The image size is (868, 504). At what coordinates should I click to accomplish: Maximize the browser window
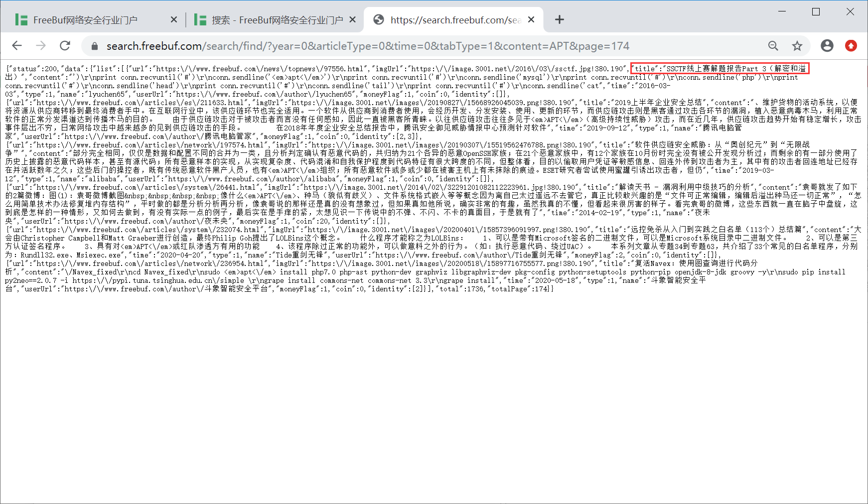click(816, 11)
